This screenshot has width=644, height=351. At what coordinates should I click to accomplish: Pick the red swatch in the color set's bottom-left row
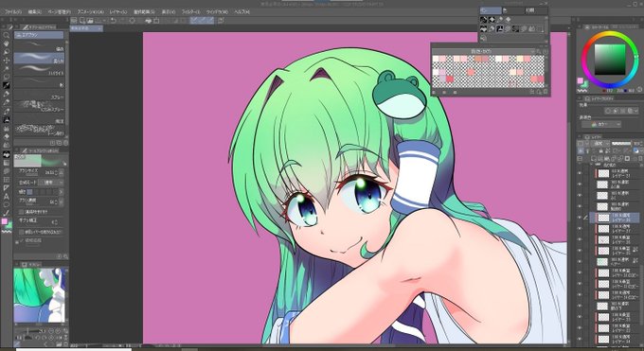[449, 79]
